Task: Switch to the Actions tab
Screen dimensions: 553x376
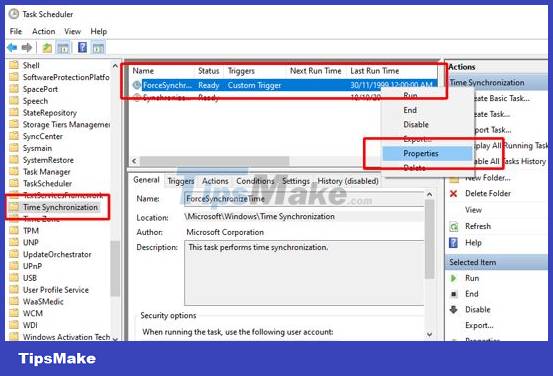Action: coord(215,181)
